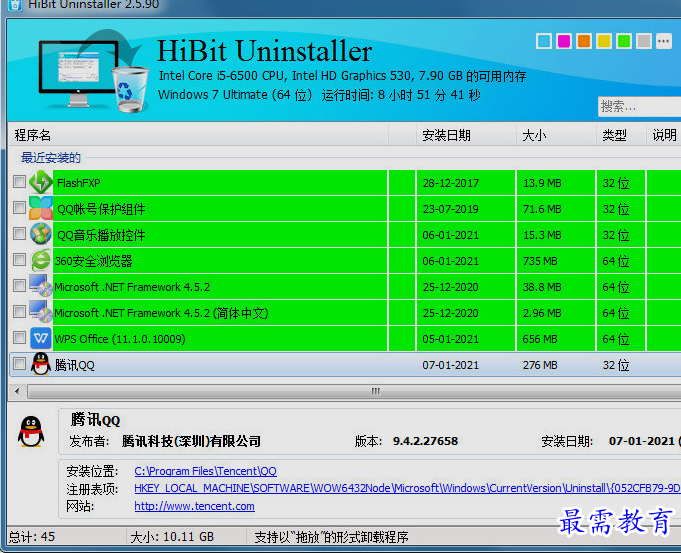
Task: Click the large QQ penguin icon in details panel
Action: (31, 432)
